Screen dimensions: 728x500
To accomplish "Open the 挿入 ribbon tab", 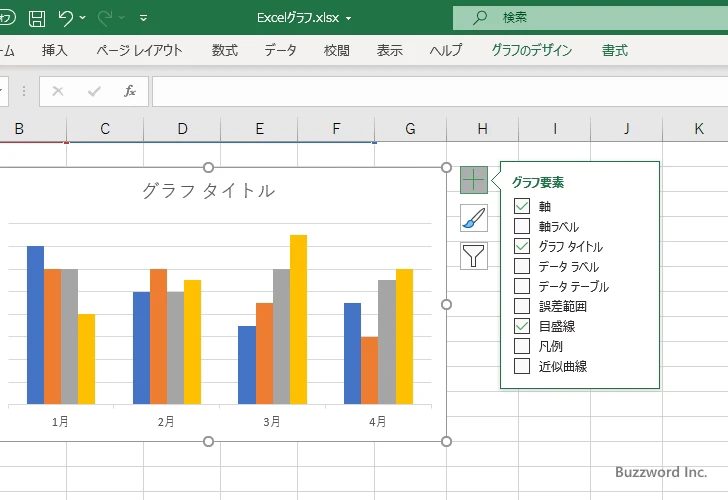I will pos(54,50).
